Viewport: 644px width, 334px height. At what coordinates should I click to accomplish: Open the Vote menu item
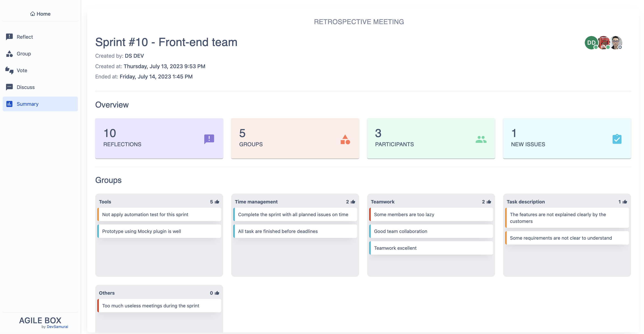(22, 70)
